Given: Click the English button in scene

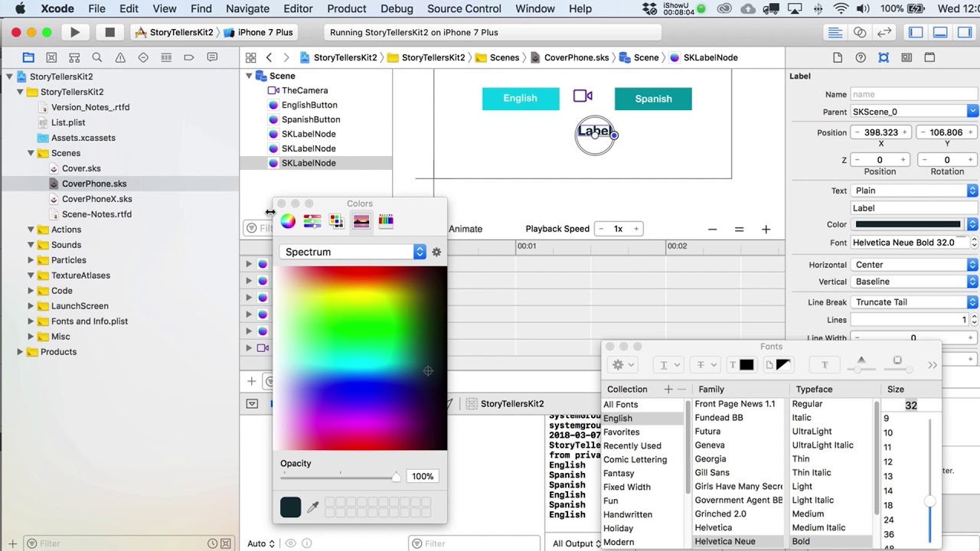Looking at the screenshot, I should (521, 98).
